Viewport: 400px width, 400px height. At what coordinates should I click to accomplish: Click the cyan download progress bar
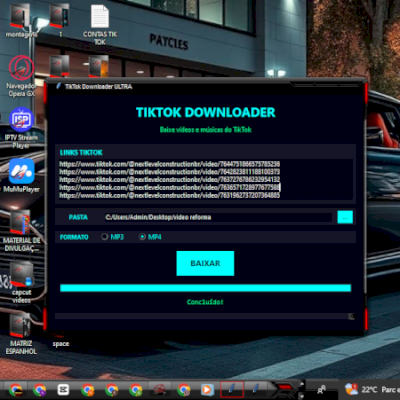[x=205, y=288]
